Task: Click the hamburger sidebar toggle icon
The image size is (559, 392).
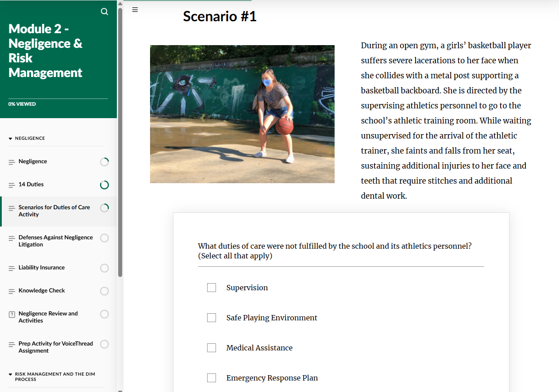Action: coord(135,9)
